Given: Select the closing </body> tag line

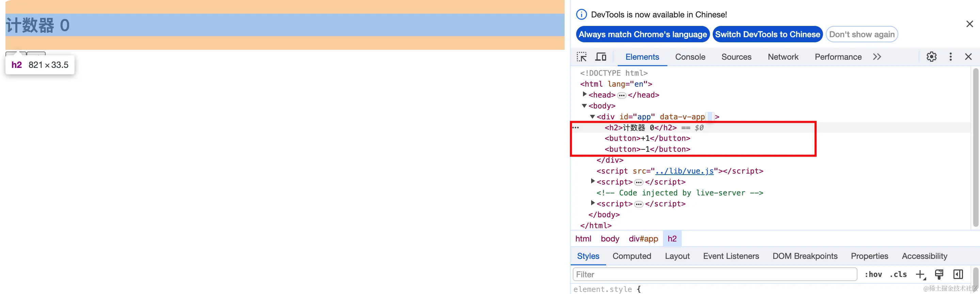Looking at the screenshot, I should [x=604, y=215].
